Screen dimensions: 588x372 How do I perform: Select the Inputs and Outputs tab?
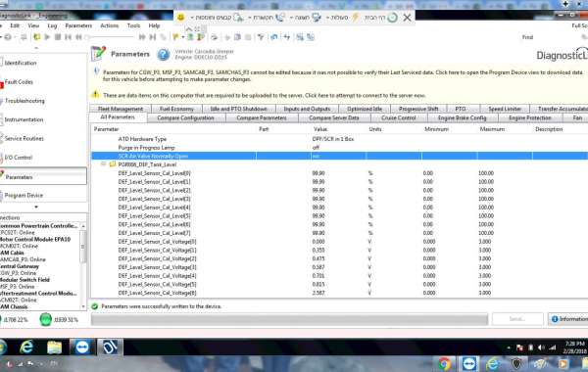pyautogui.click(x=307, y=109)
